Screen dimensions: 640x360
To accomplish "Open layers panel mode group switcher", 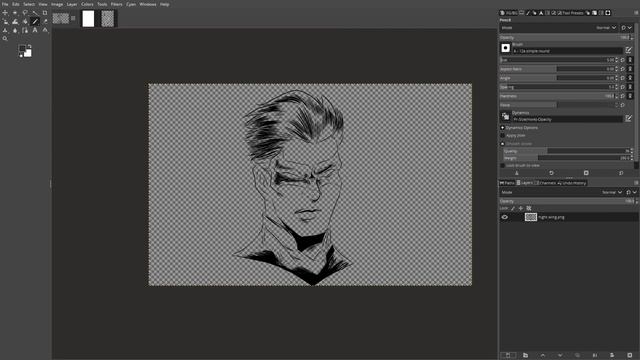I will click(x=631, y=192).
